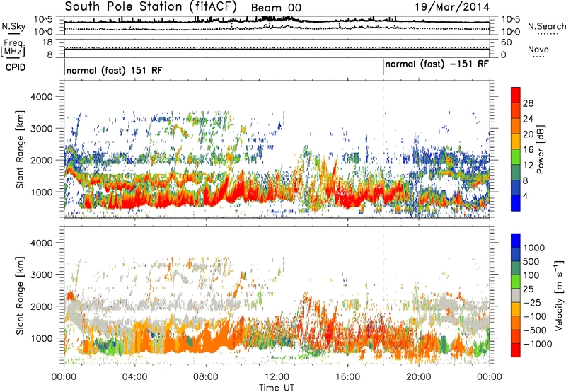Click the 28 tick on Power colorbar

[x=528, y=103]
